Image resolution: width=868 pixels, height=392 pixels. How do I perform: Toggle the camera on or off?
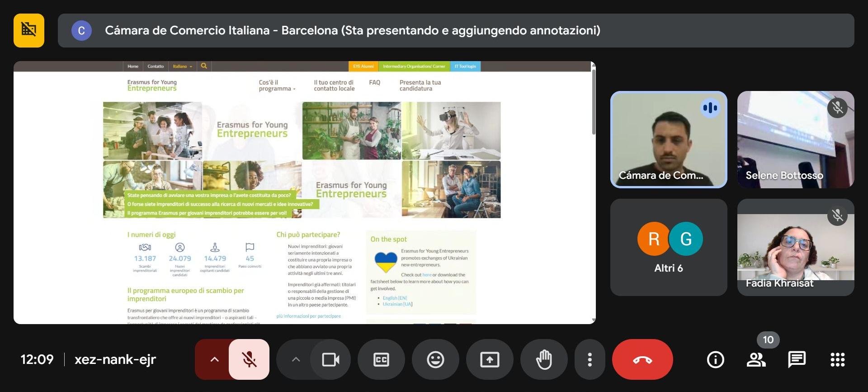330,359
